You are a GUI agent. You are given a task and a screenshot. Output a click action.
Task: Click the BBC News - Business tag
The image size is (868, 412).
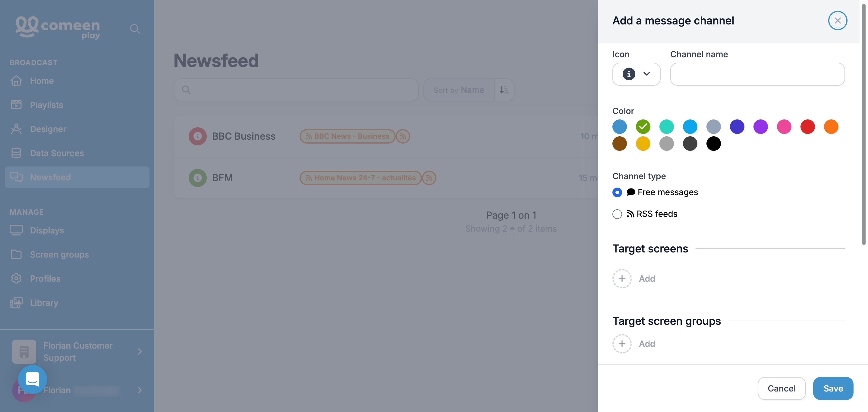348,136
